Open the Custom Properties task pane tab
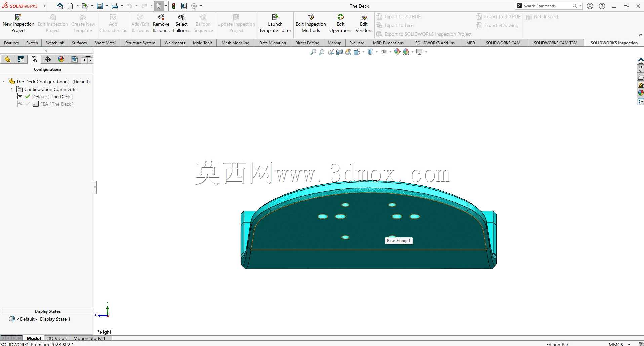 (x=641, y=101)
